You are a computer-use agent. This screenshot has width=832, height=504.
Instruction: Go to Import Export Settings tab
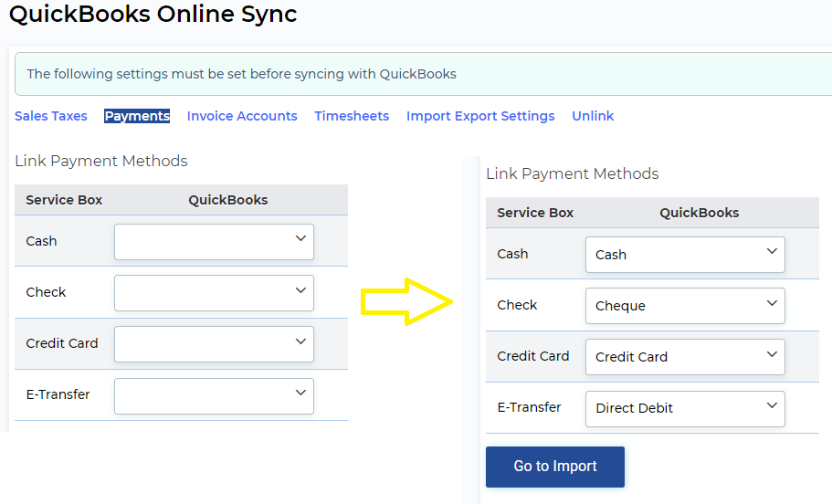(480, 116)
